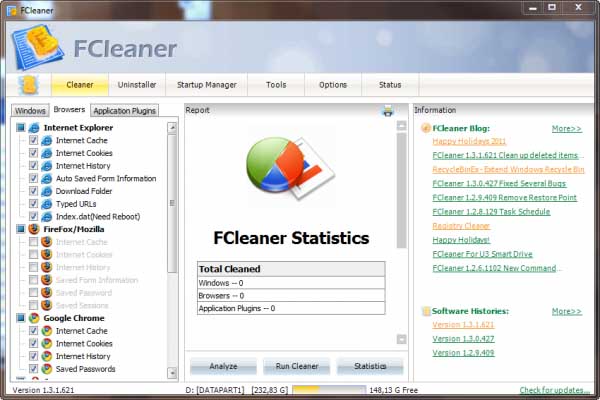Click the yellow icon left of Cleaner tab
Screen dimensions: 600x400
pos(29,85)
